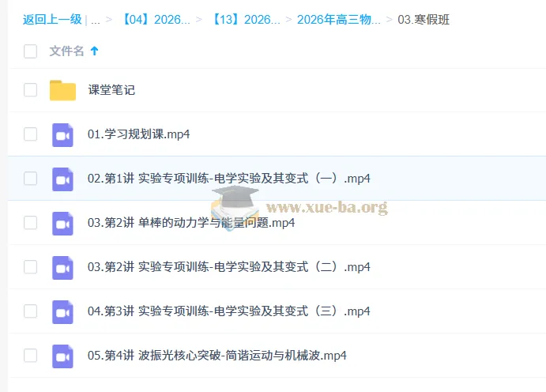Sort by the 文件名 column header
Image resolution: width=546 pixels, height=392 pixels.
(66, 51)
